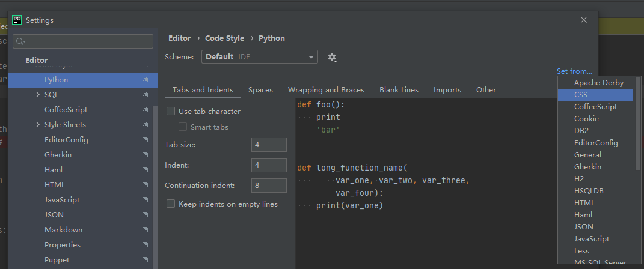Click the search magnifier icon in settings
The image size is (644, 269).
click(20, 41)
